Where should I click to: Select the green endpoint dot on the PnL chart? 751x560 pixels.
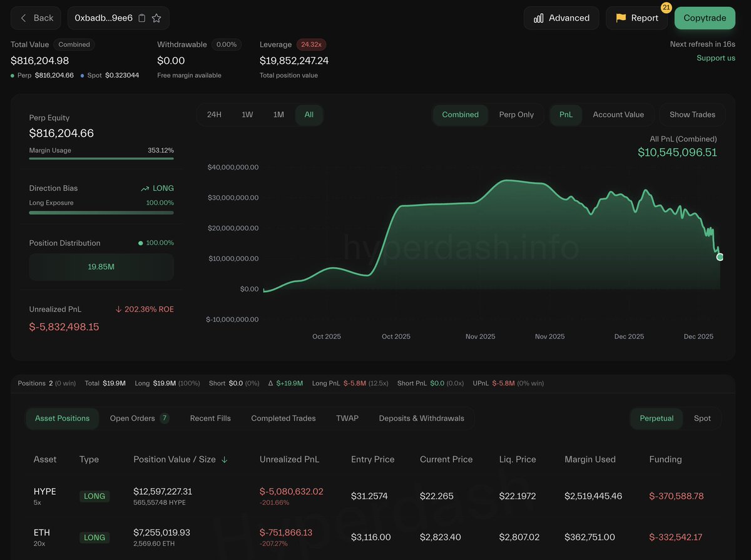click(720, 257)
